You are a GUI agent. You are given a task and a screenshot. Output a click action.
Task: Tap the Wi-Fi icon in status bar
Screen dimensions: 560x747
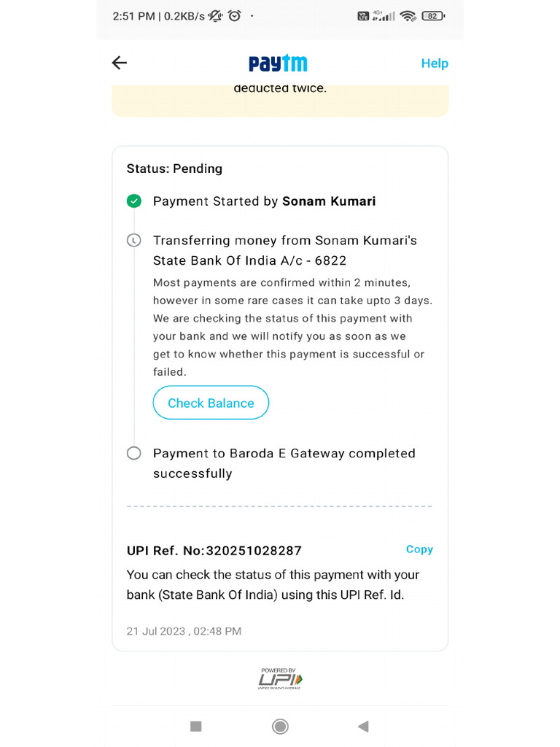tap(408, 16)
